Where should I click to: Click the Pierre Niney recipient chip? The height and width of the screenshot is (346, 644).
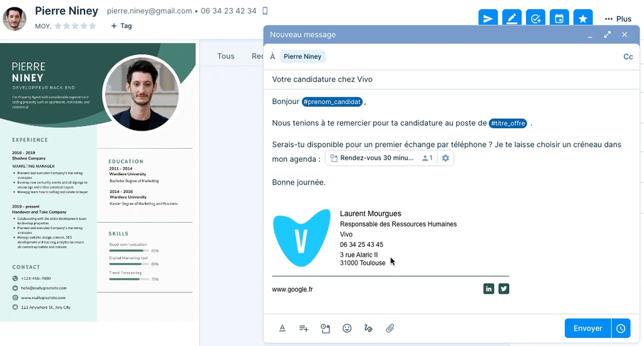click(x=303, y=56)
